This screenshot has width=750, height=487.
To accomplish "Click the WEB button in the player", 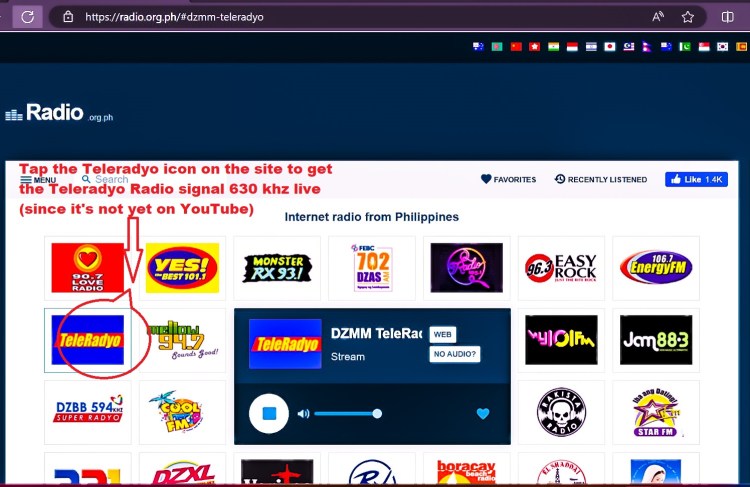I will click(x=443, y=334).
